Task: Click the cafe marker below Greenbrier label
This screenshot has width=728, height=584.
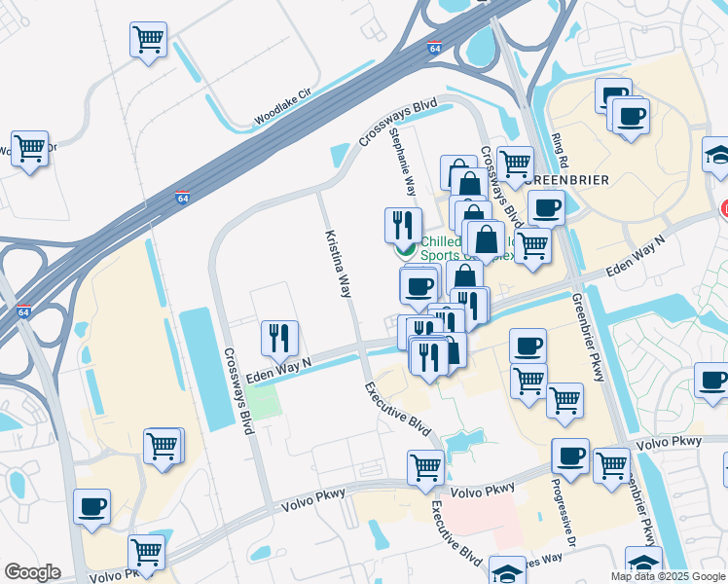Action: coord(546,209)
